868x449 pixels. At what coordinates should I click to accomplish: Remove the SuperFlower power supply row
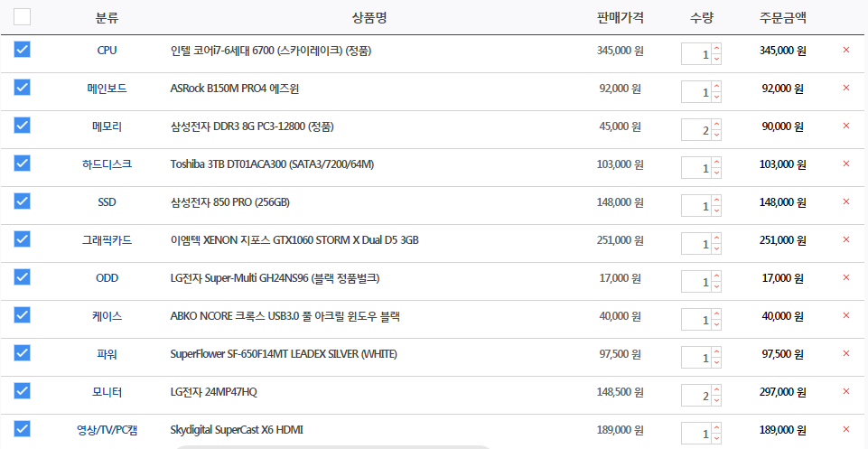845,354
